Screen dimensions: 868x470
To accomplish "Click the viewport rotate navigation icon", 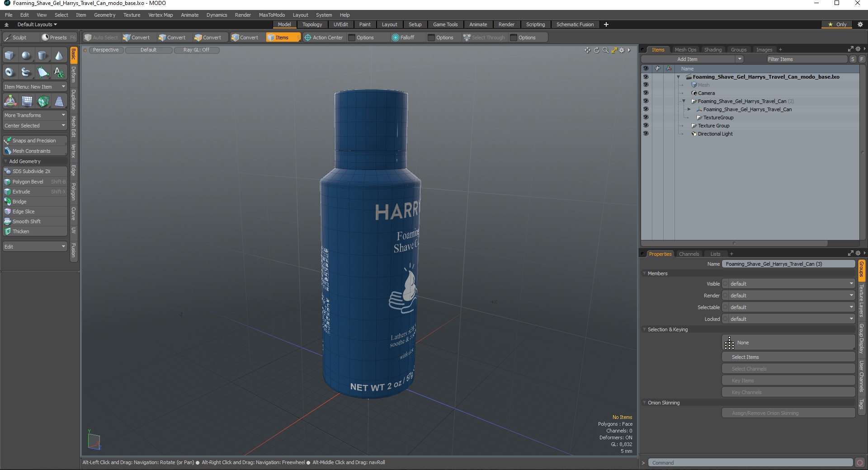I will tap(596, 50).
